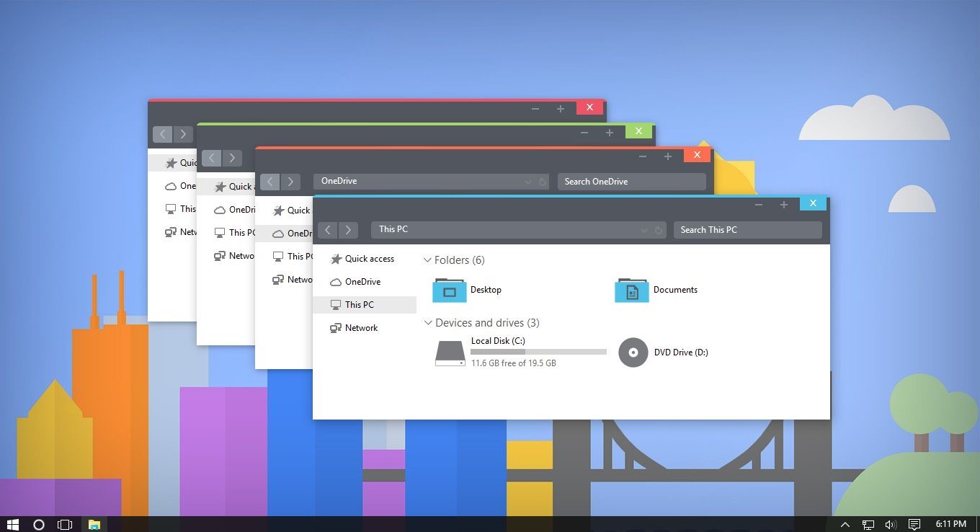980x532 pixels.
Task: Collapse the Folders (6) group
Action: (428, 260)
